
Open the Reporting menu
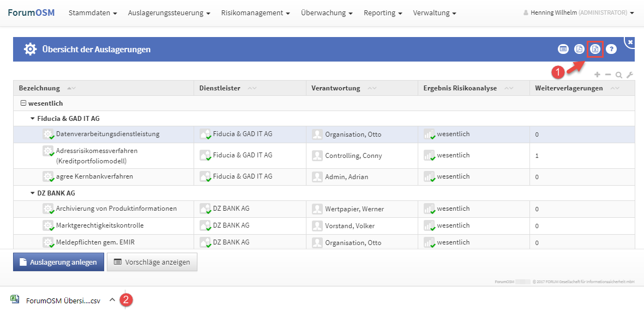point(383,13)
